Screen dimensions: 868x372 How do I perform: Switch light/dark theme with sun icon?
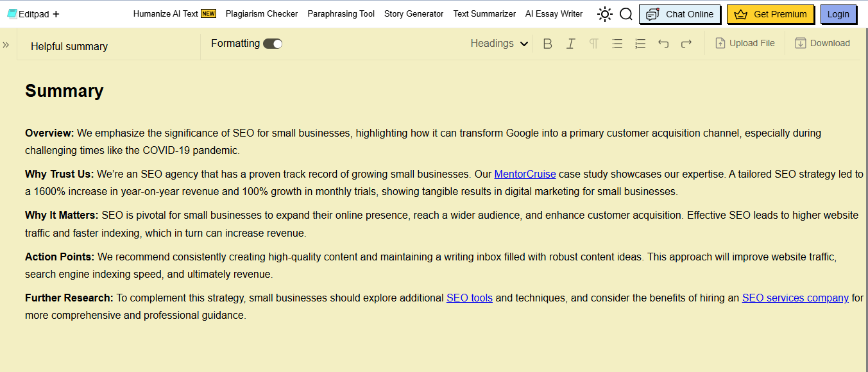click(604, 14)
